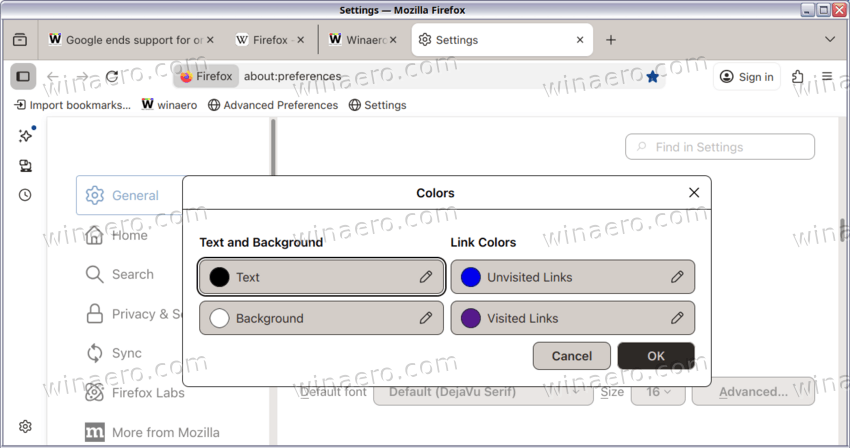Click More from Mozilla link
The width and height of the screenshot is (850, 448).
tap(152, 432)
